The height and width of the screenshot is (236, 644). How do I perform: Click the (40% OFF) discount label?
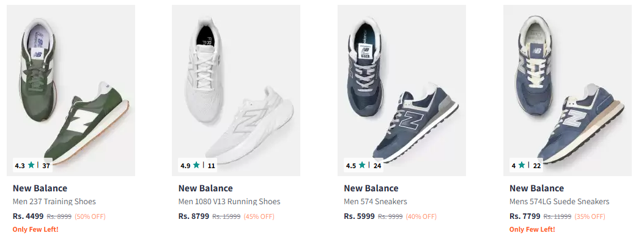click(421, 216)
